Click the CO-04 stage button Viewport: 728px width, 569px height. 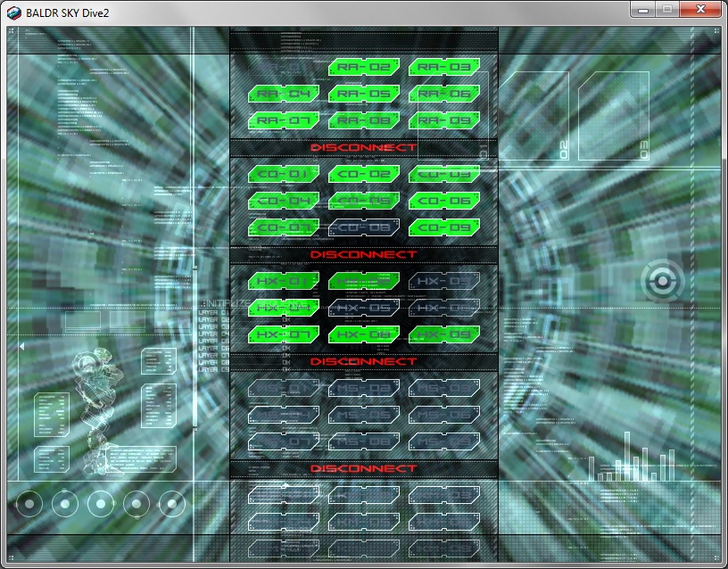[x=284, y=201]
